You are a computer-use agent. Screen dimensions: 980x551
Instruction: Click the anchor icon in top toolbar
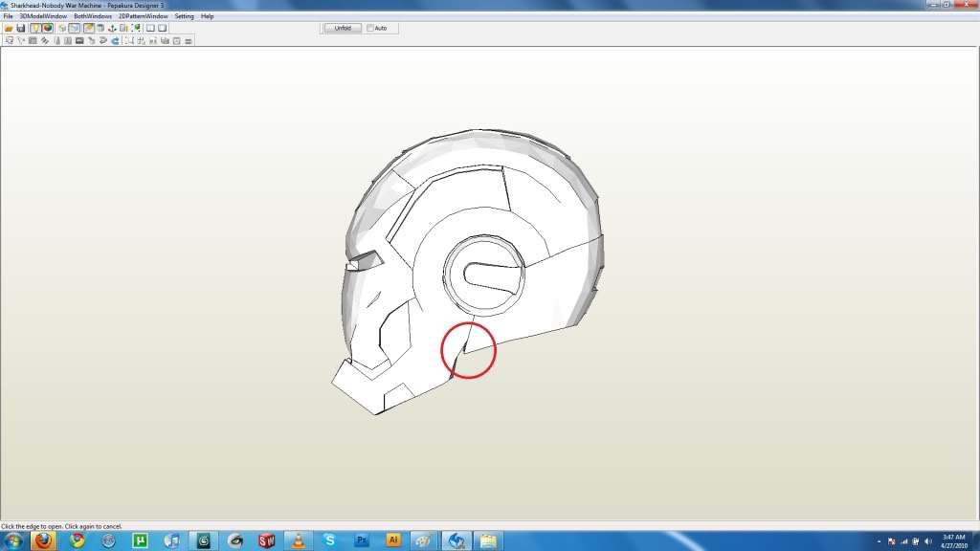coord(112,28)
